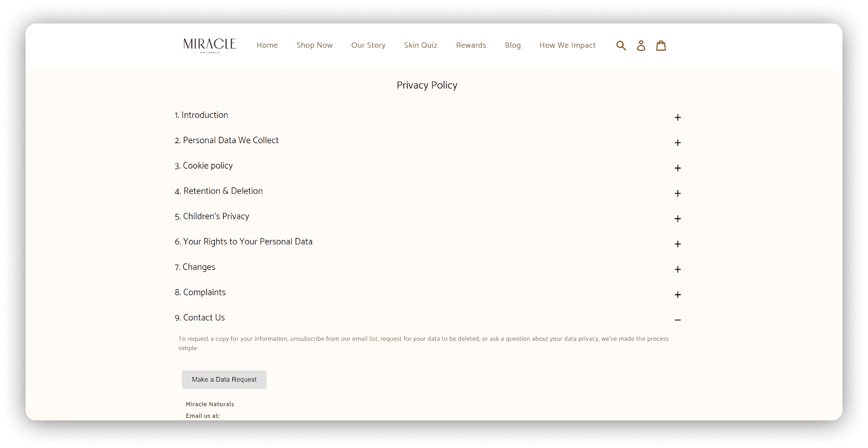Viewport: 868px width, 448px height.
Task: Open How We Impact navigation link
Action: pos(567,45)
